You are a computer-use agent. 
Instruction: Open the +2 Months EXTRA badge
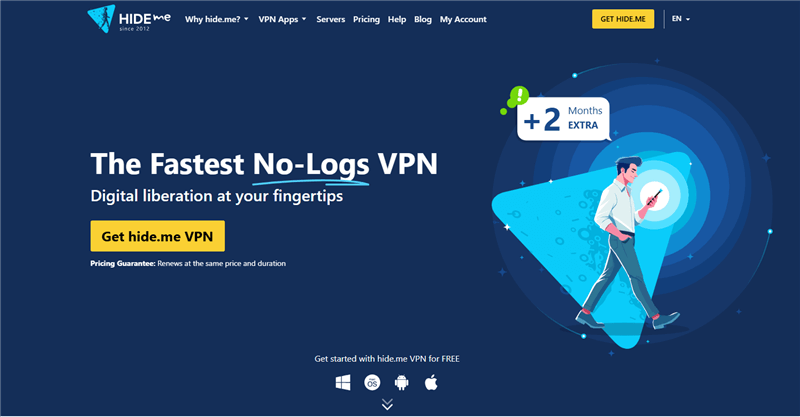click(x=564, y=119)
